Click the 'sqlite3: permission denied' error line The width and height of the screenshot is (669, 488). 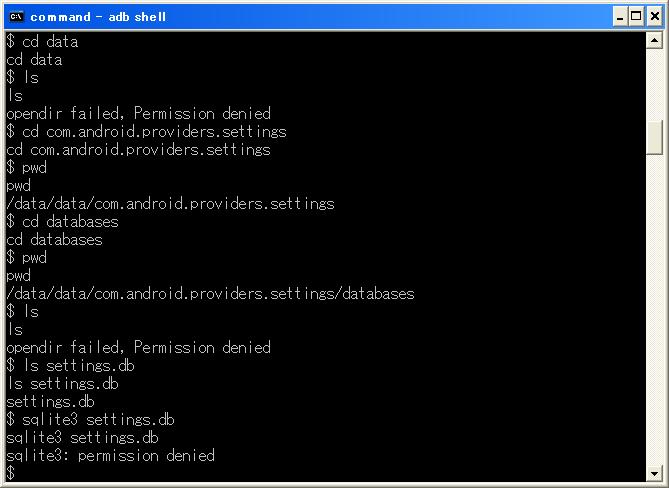point(111,455)
